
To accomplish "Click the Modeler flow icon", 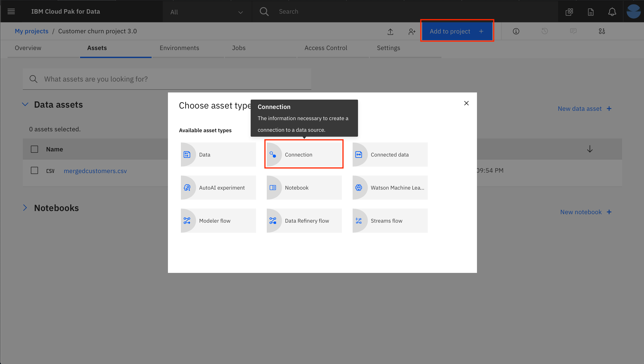I will (188, 220).
